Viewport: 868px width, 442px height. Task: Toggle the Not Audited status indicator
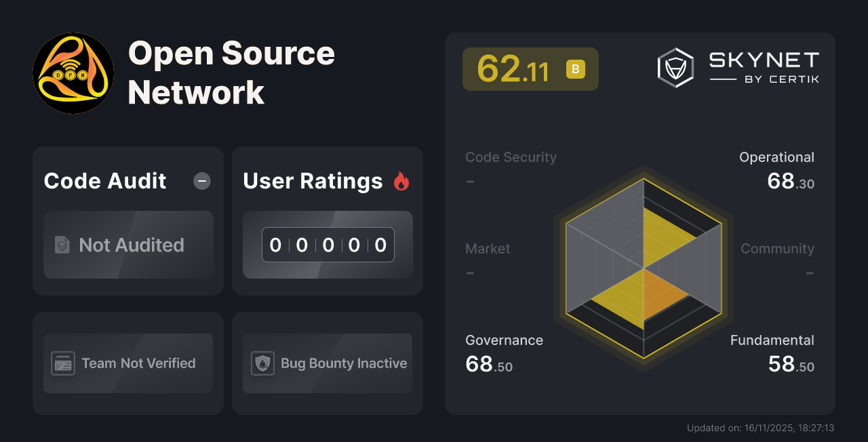(x=128, y=245)
